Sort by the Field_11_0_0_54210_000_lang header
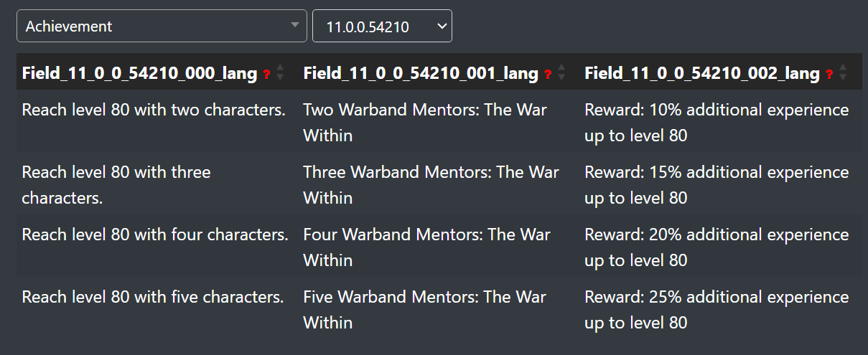The width and height of the screenshot is (868, 355). click(140, 73)
